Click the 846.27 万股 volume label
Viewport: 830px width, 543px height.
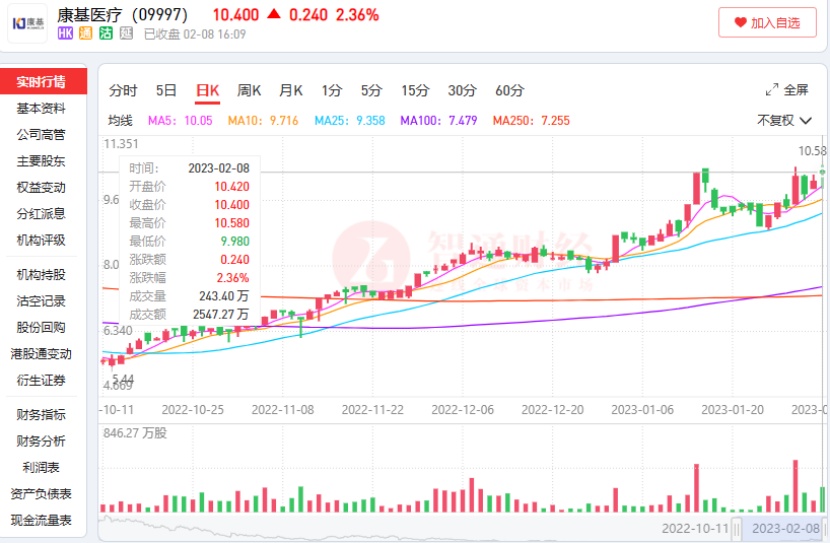tap(135, 433)
